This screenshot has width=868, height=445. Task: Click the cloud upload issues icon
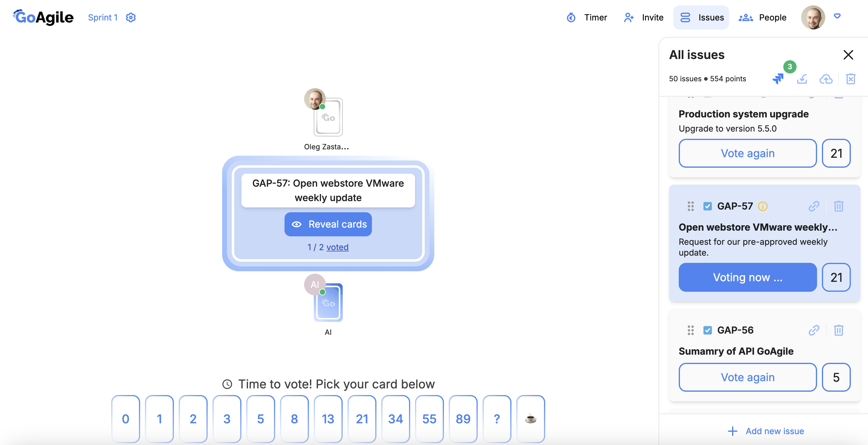(x=826, y=79)
